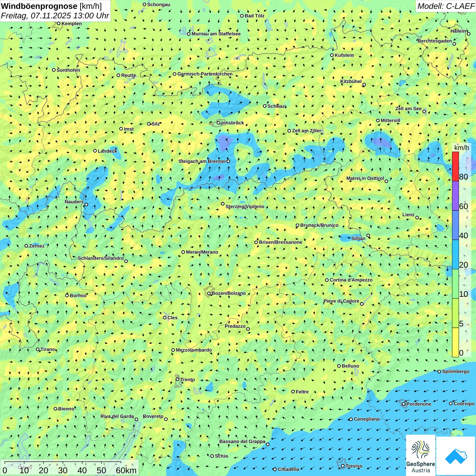The width and height of the screenshot is (476, 476).
Task: Click the date Freitag, 07.11.2025 13:00 Uhr
Action: coord(55,16)
